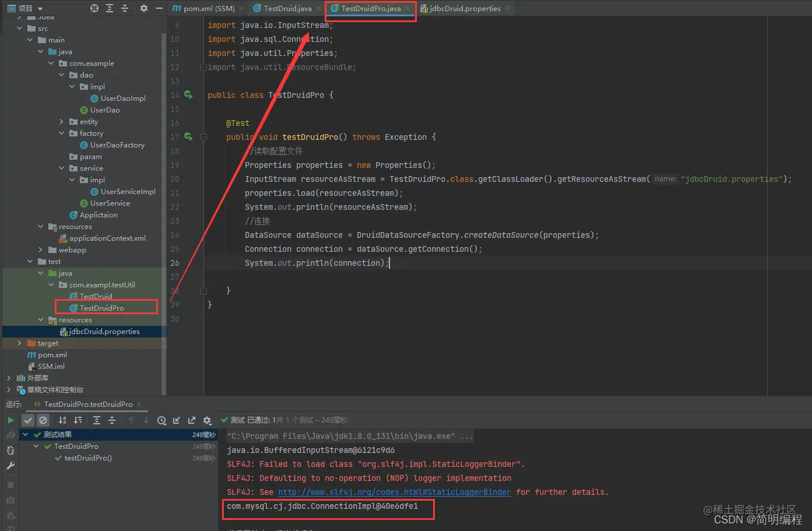Sort test results by duration icon
Image resolution: width=812 pixels, height=531 pixels.
pyautogui.click(x=78, y=420)
